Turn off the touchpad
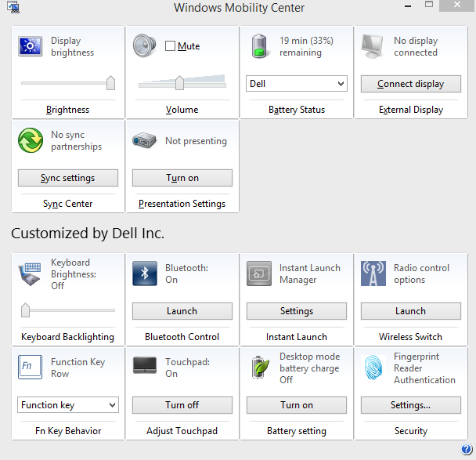This screenshot has height=460, width=476. click(182, 405)
